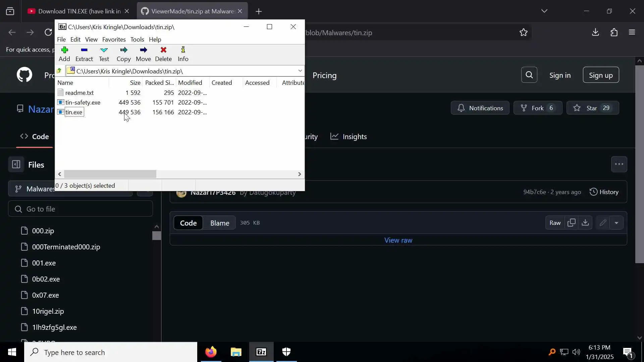Click the Sign up button

pyautogui.click(x=600, y=75)
